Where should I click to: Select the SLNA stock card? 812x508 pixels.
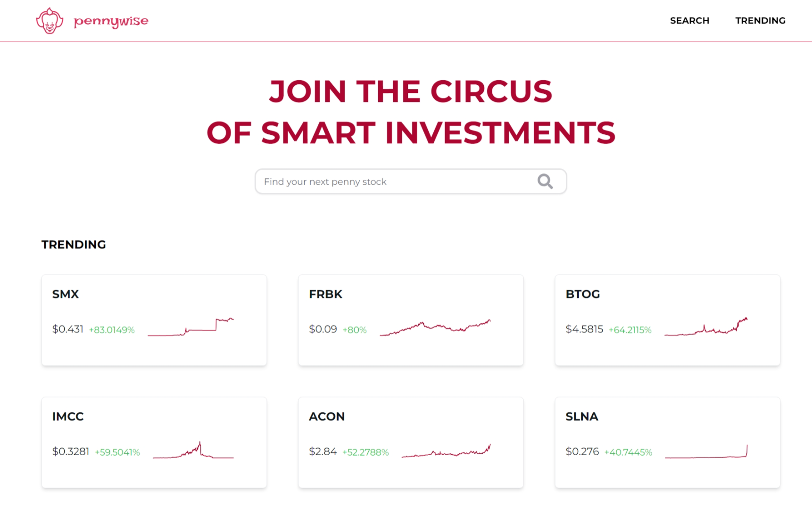coord(667,442)
